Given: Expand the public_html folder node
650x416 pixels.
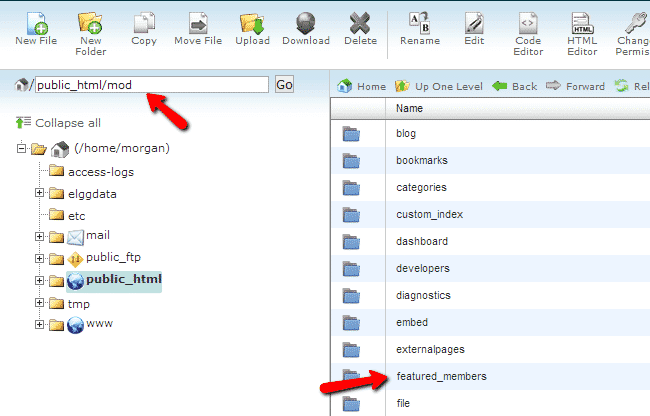Looking at the screenshot, I should tap(39, 281).
